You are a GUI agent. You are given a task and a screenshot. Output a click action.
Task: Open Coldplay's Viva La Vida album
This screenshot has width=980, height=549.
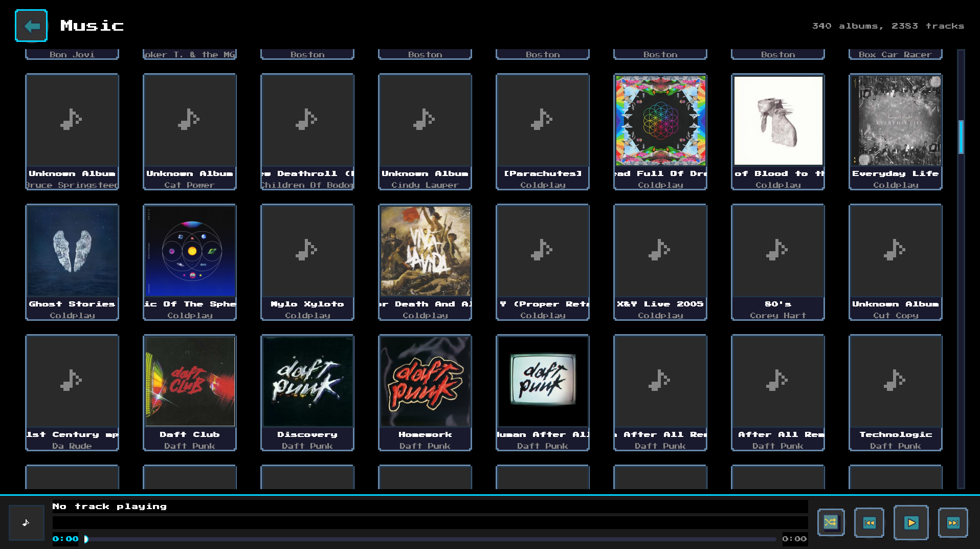pos(425,251)
